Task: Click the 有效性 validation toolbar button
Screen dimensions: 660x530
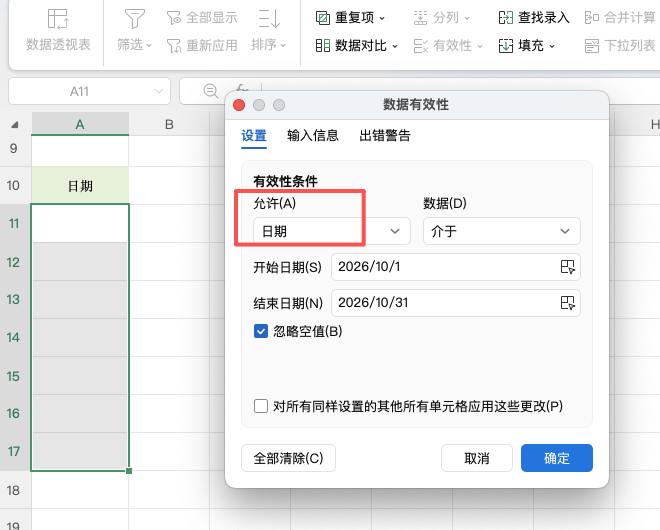Action: (448, 45)
